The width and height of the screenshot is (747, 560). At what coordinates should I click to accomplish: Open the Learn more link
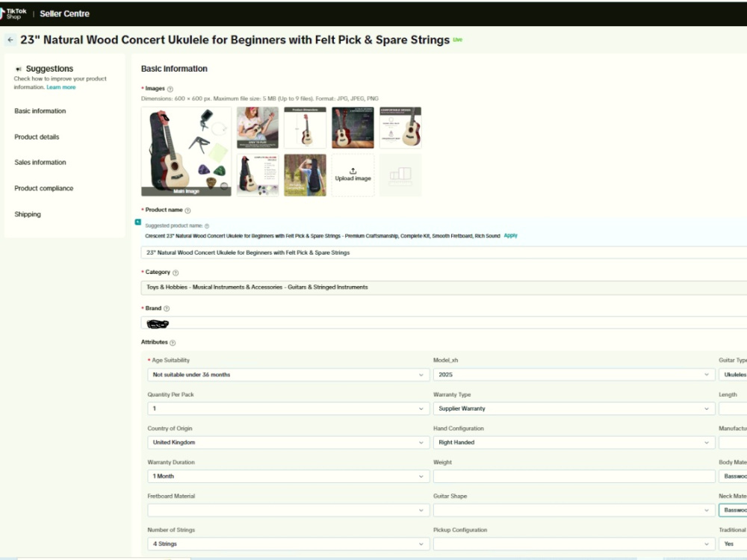(61, 87)
